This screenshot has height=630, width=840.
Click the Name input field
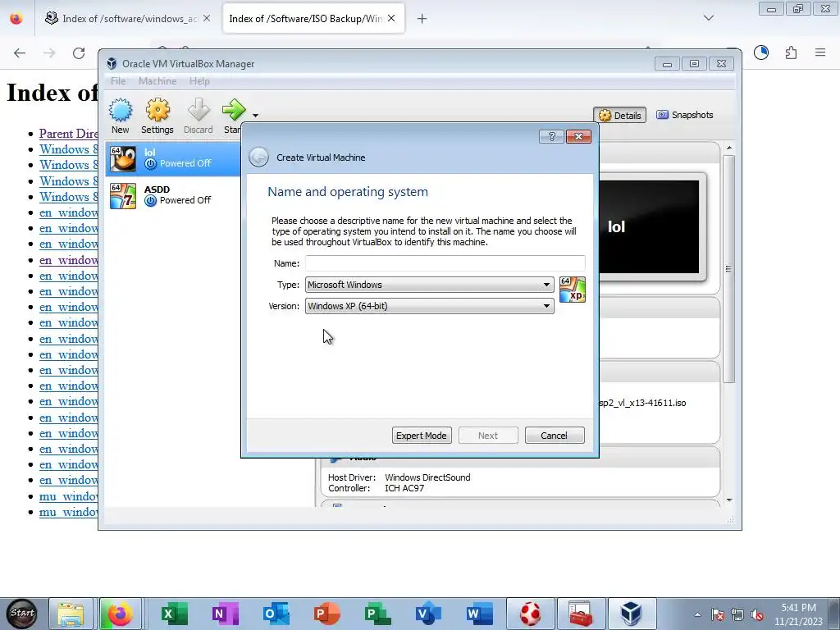pyautogui.click(x=445, y=263)
